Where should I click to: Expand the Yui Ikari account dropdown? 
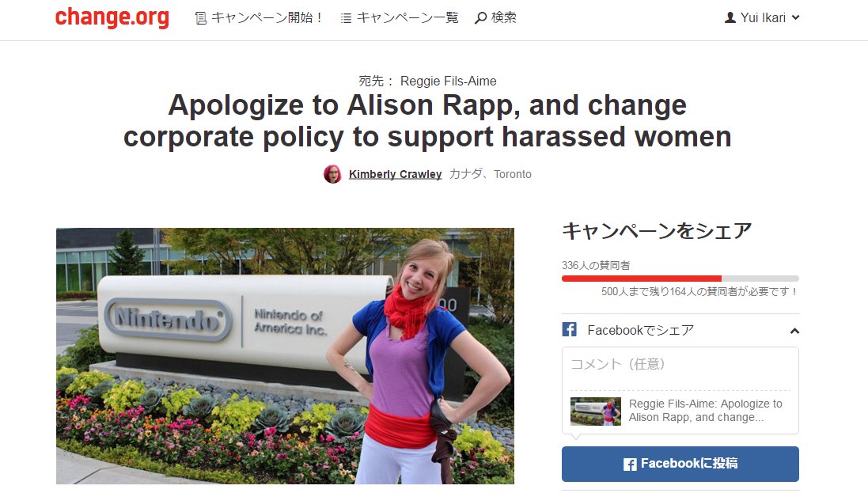tap(795, 17)
